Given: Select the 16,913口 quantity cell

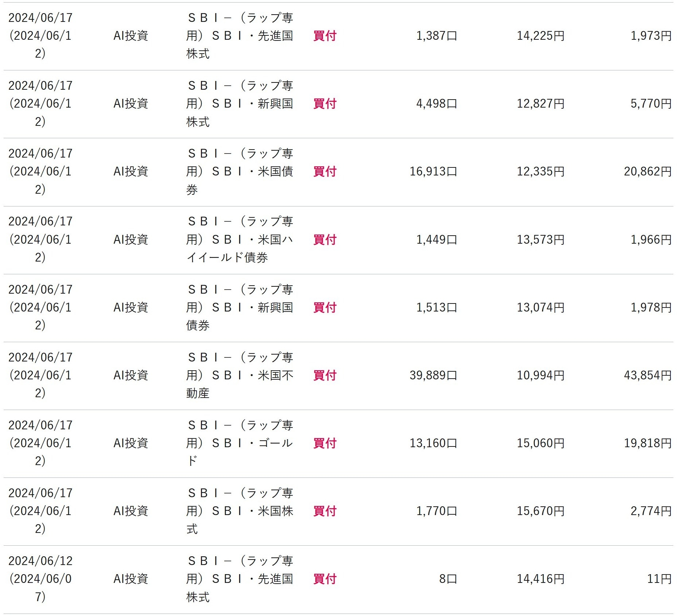Looking at the screenshot, I should [433, 171].
